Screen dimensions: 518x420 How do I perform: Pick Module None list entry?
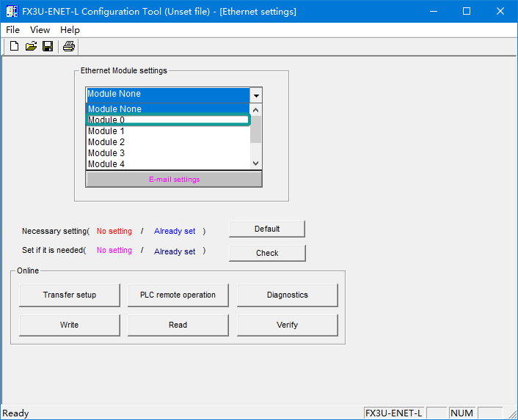pos(167,109)
